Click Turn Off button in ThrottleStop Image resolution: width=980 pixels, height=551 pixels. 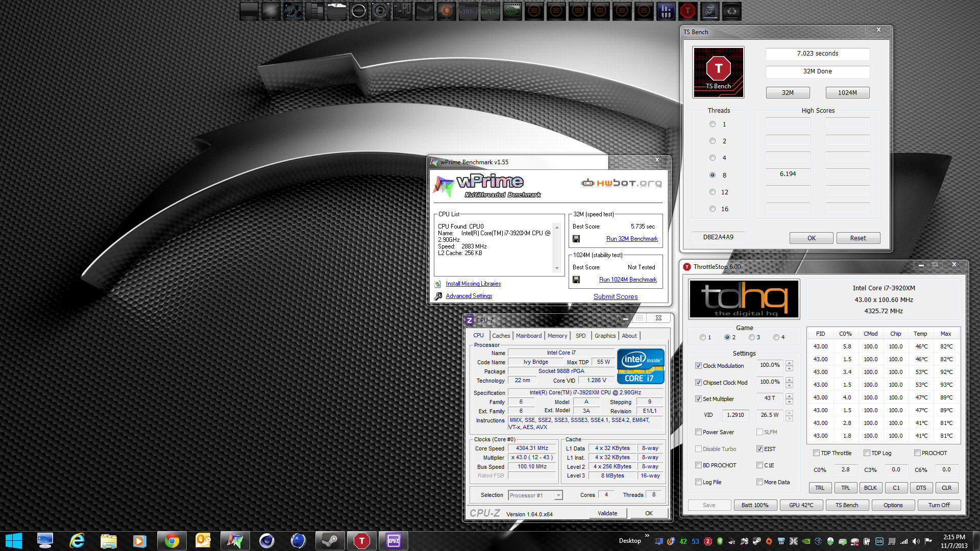click(x=939, y=505)
